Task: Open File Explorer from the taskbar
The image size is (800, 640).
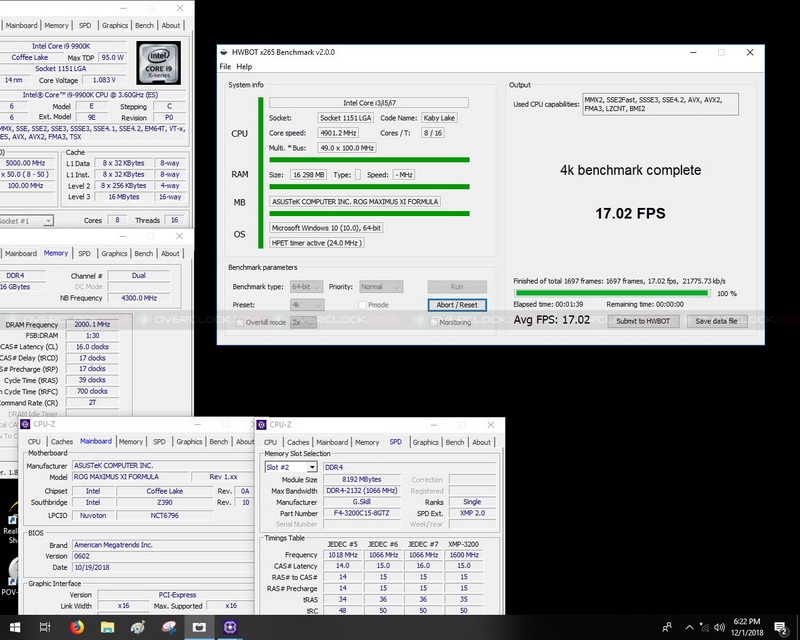Action: (107, 627)
